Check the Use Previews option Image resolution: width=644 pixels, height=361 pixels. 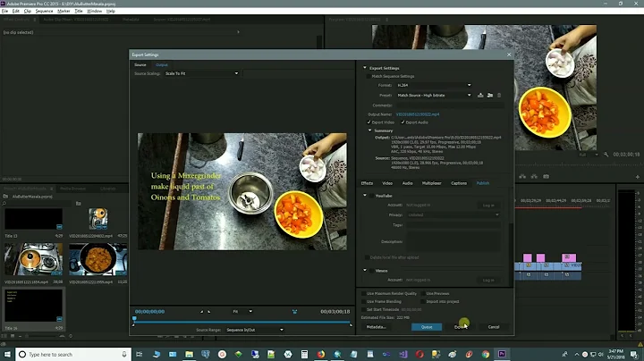[x=423, y=294]
